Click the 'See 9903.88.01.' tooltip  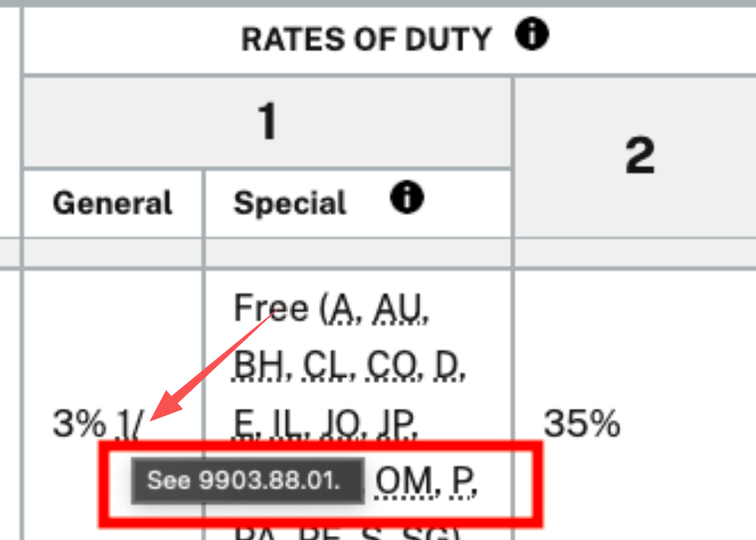(x=247, y=480)
